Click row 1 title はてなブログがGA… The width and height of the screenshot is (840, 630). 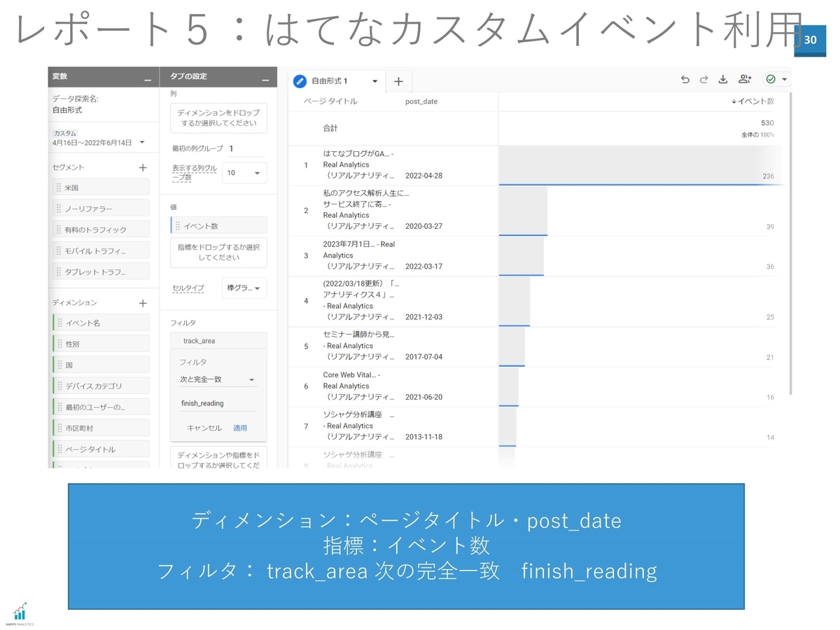[359, 164]
